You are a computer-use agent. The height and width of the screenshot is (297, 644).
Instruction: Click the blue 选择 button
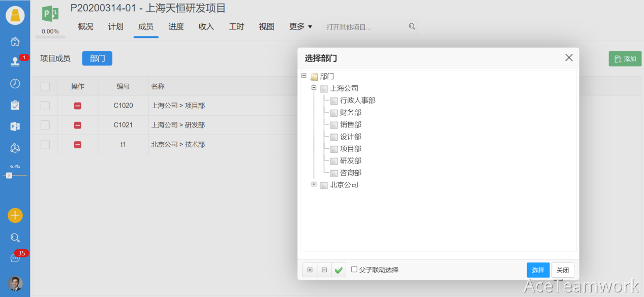pos(538,270)
